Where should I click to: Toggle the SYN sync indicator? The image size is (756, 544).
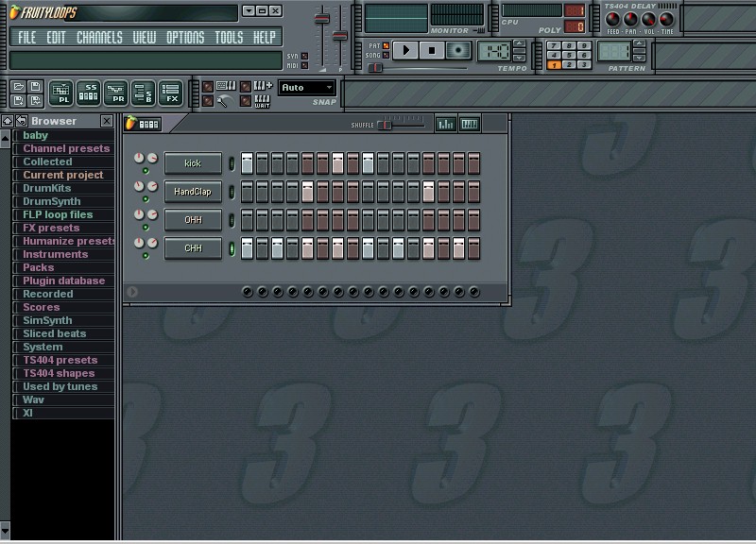(x=304, y=56)
